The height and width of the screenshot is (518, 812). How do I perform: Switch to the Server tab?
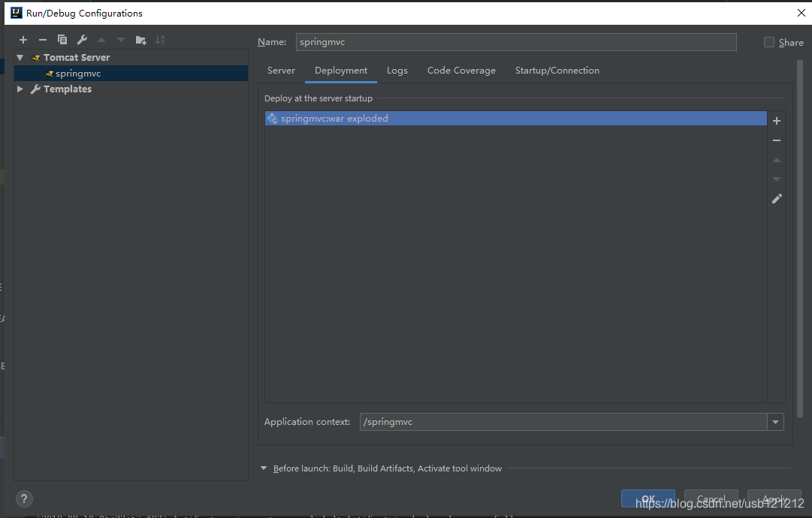pos(281,71)
